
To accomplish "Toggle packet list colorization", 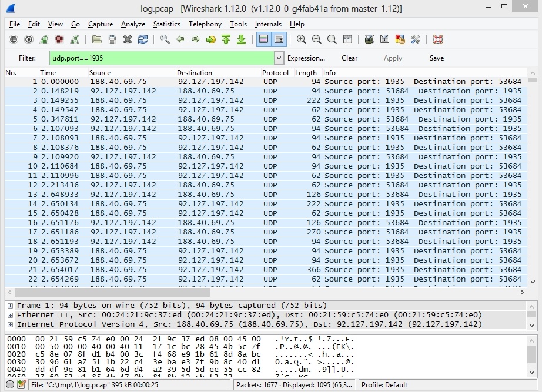I will pos(264,39).
